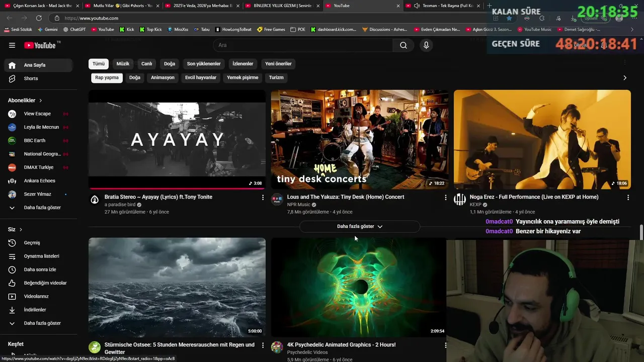Open Sezer Yılmaz channel subscription
Image resolution: width=644 pixels, height=362 pixels.
39,194
